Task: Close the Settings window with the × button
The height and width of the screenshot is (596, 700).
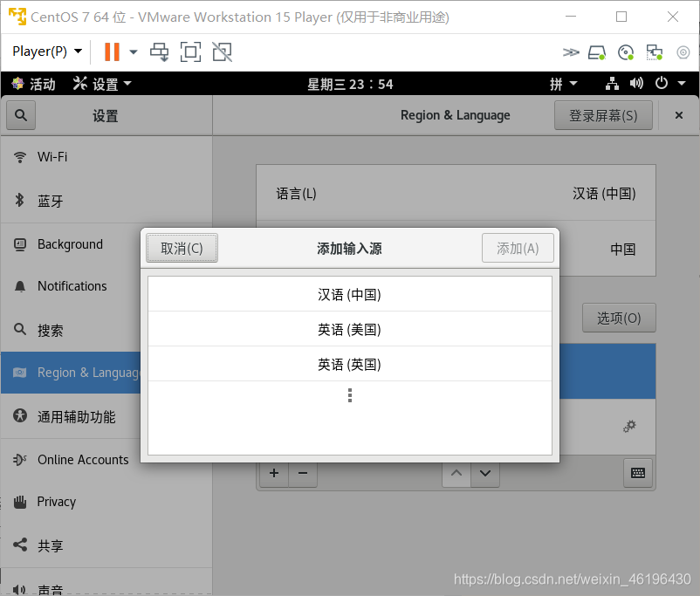Action: [x=678, y=116]
